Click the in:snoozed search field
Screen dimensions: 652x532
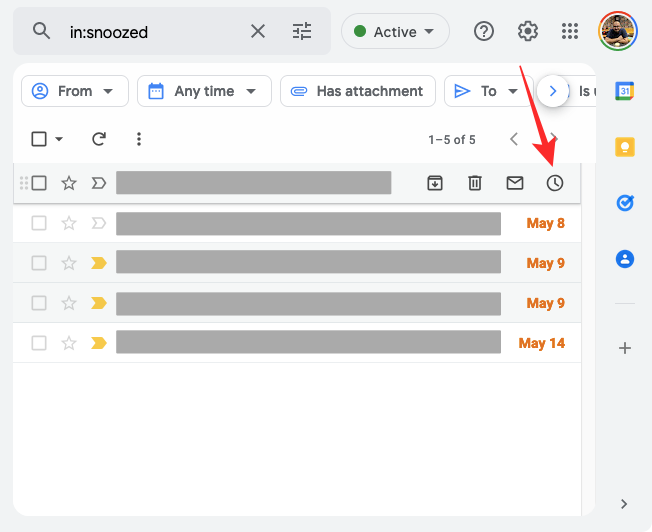150,32
